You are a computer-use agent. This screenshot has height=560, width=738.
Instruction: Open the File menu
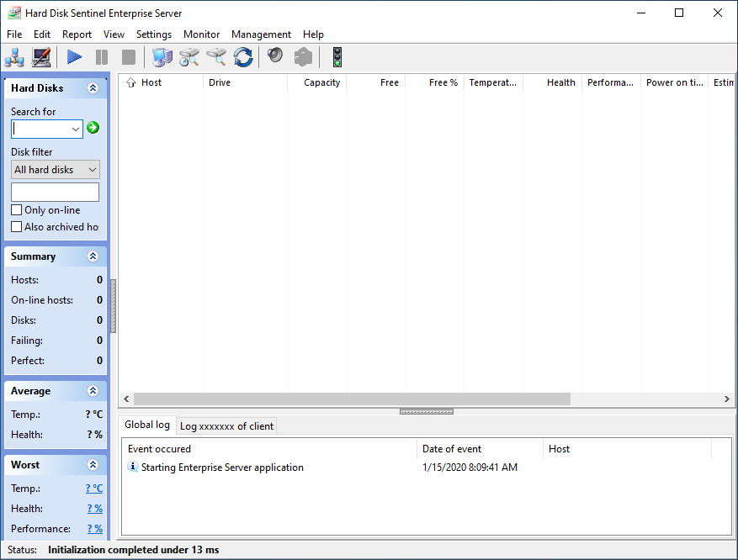[x=14, y=34]
